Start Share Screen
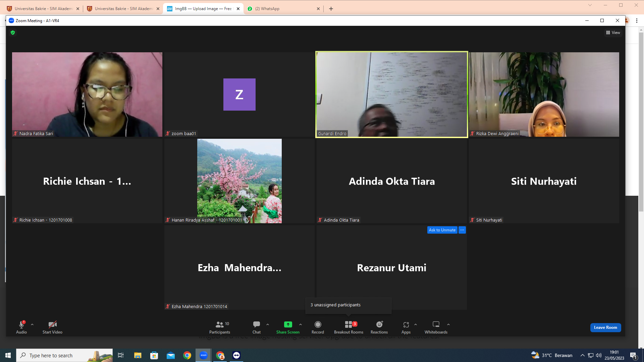Viewport: 644px width, 362px height. [x=288, y=327]
